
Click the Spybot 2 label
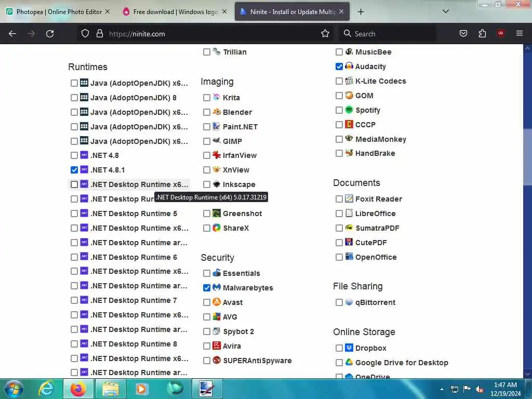point(238,331)
